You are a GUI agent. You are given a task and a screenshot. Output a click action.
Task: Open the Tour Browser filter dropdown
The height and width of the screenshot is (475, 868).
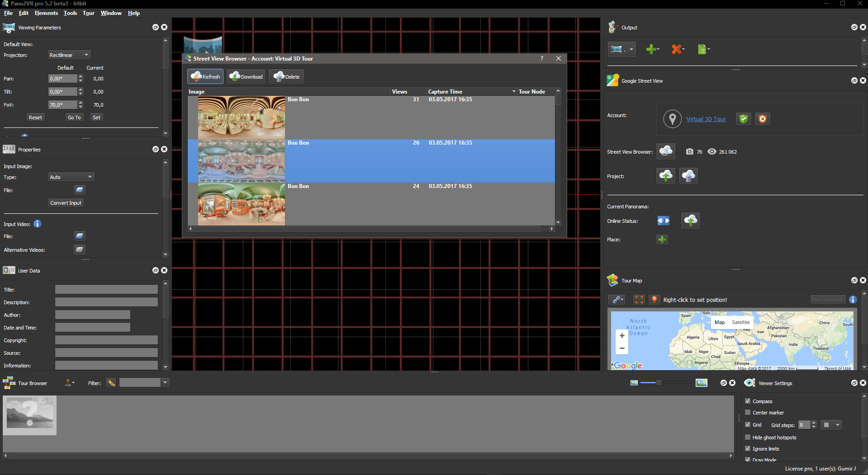pyautogui.click(x=165, y=383)
